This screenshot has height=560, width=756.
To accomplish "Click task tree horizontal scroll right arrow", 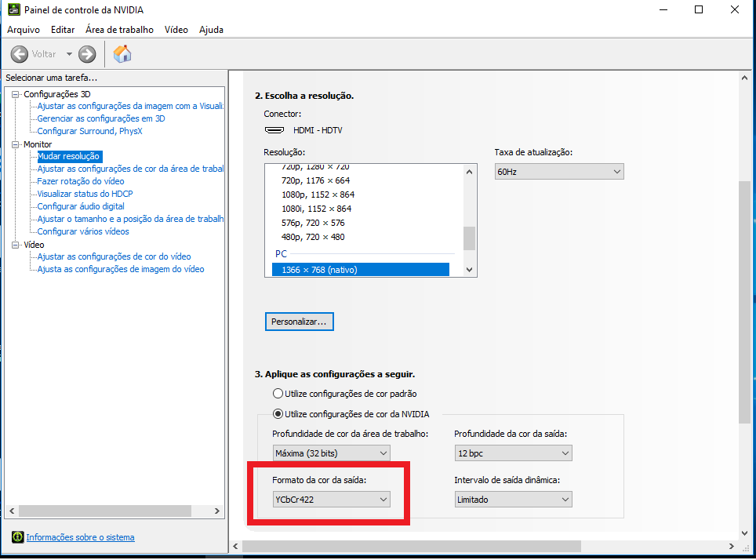I will [x=217, y=511].
